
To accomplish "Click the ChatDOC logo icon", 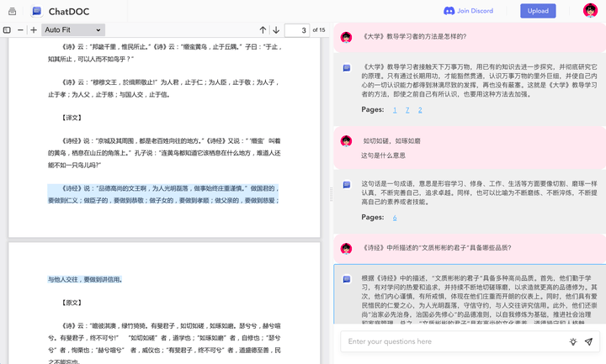I will click(x=36, y=11).
